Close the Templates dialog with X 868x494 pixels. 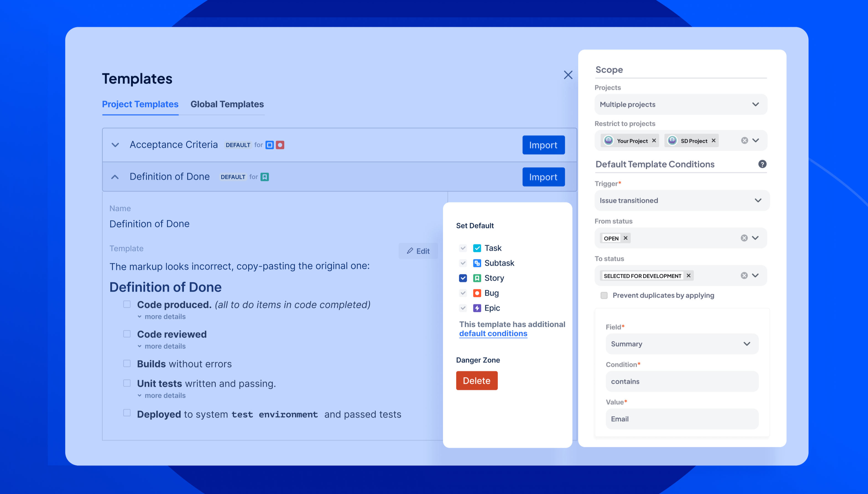click(568, 75)
